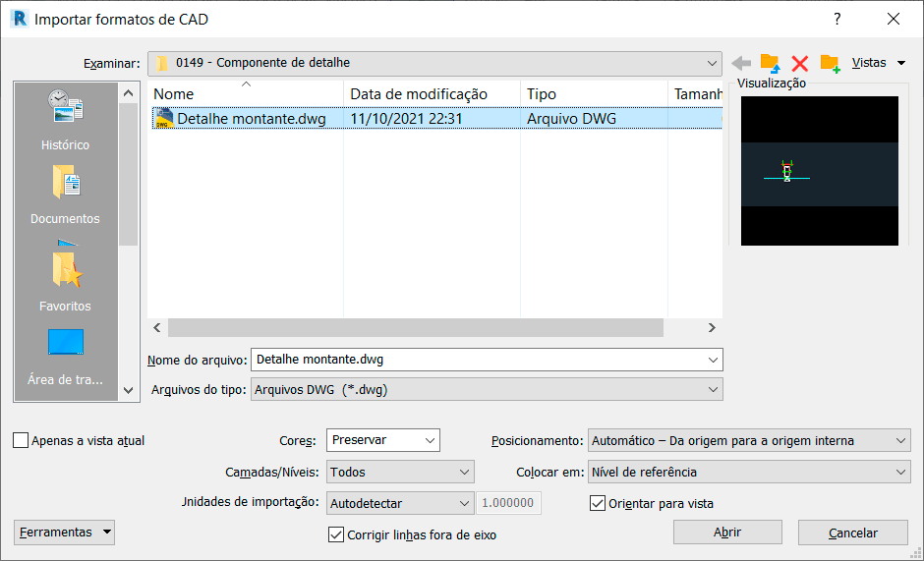This screenshot has height=561, width=924.
Task: Click the horizontal scrollbar of file list
Action: pos(416,327)
